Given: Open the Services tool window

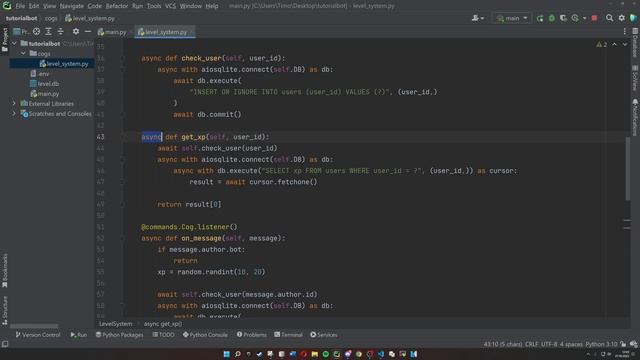Looking at the screenshot, I should pyautogui.click(x=324, y=335).
